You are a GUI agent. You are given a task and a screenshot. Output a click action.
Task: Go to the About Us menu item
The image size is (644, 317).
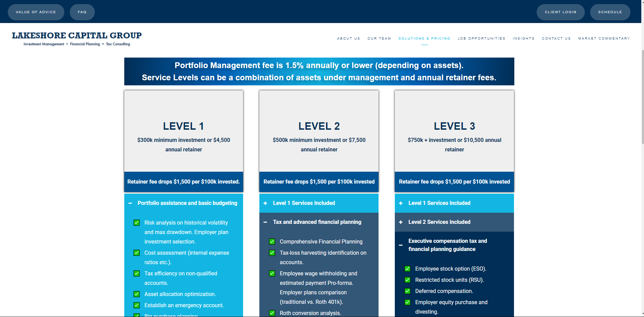[348, 39]
